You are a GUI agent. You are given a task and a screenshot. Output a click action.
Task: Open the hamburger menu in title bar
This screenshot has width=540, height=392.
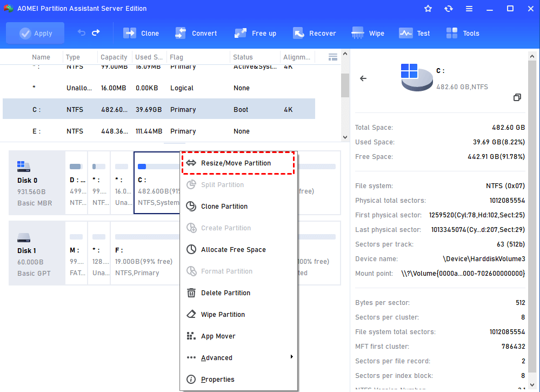tap(469, 9)
